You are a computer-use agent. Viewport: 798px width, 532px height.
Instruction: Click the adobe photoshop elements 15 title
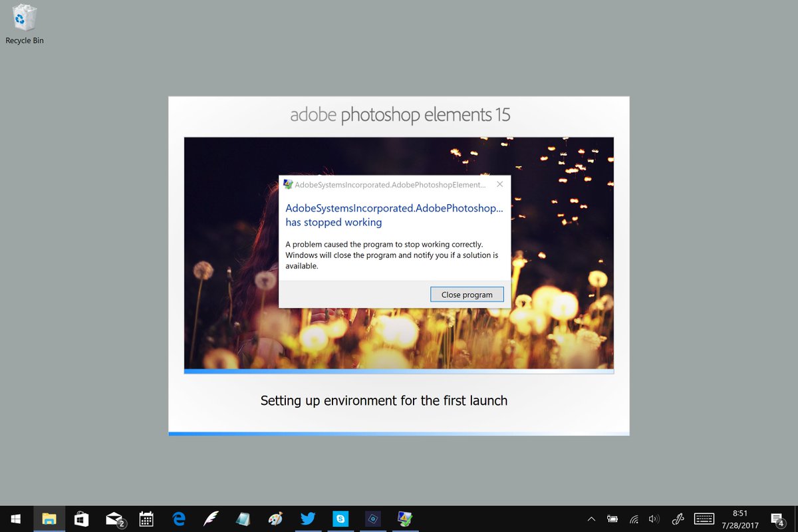tap(400, 115)
